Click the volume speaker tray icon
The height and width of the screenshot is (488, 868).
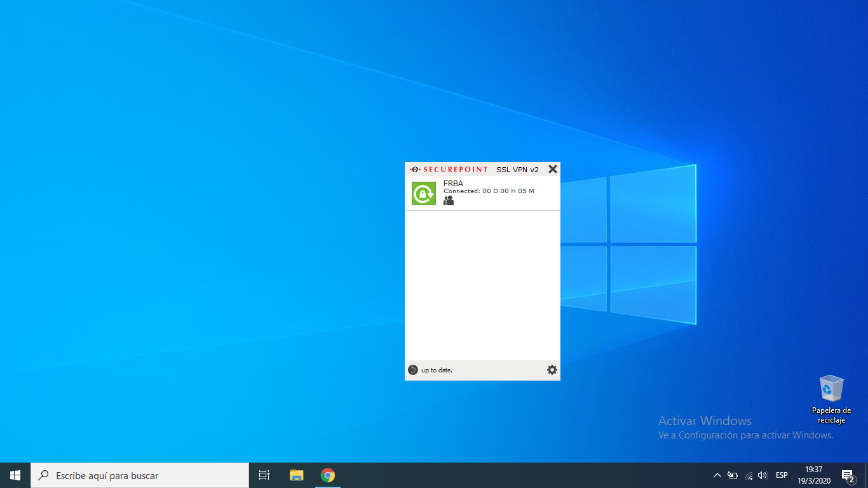[x=763, y=475]
